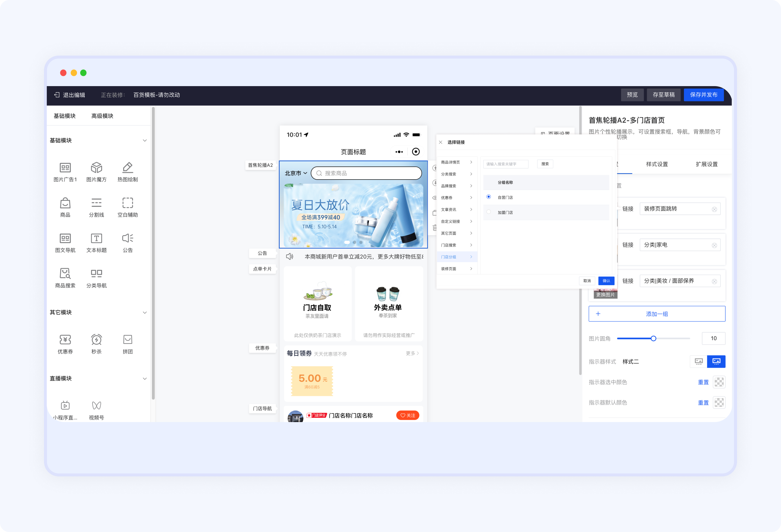Close the 选择链接 dialog
The height and width of the screenshot is (532, 781).
(x=441, y=142)
